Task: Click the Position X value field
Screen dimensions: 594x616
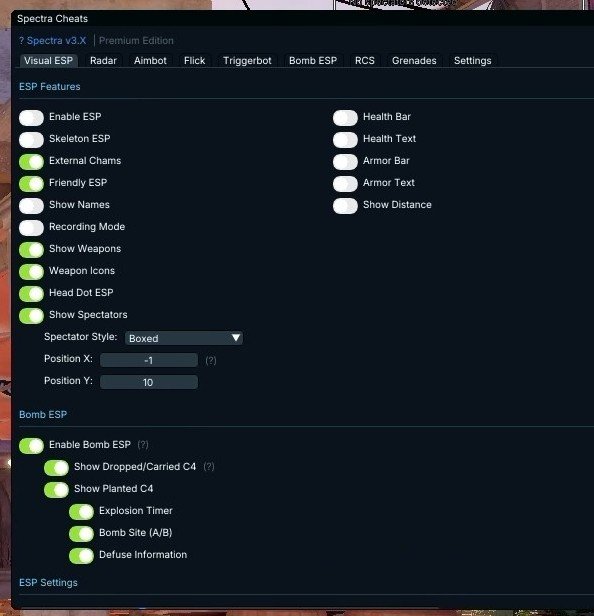Action: click(149, 360)
